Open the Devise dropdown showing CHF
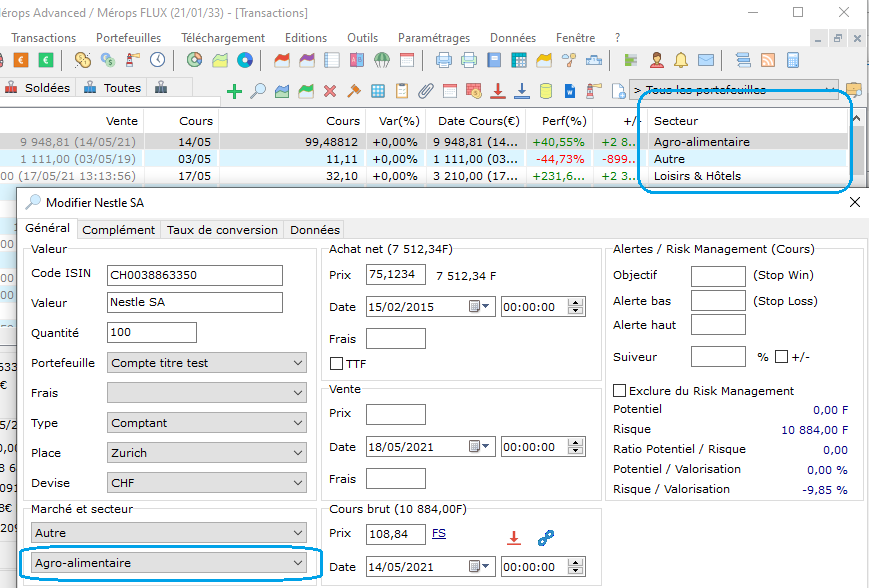 tap(206, 483)
